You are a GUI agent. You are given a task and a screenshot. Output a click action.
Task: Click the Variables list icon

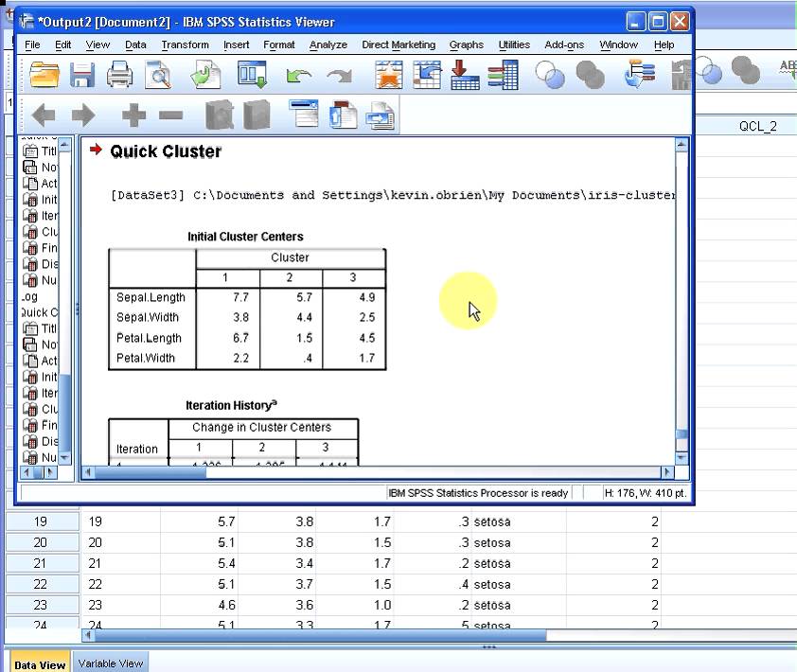coord(504,75)
